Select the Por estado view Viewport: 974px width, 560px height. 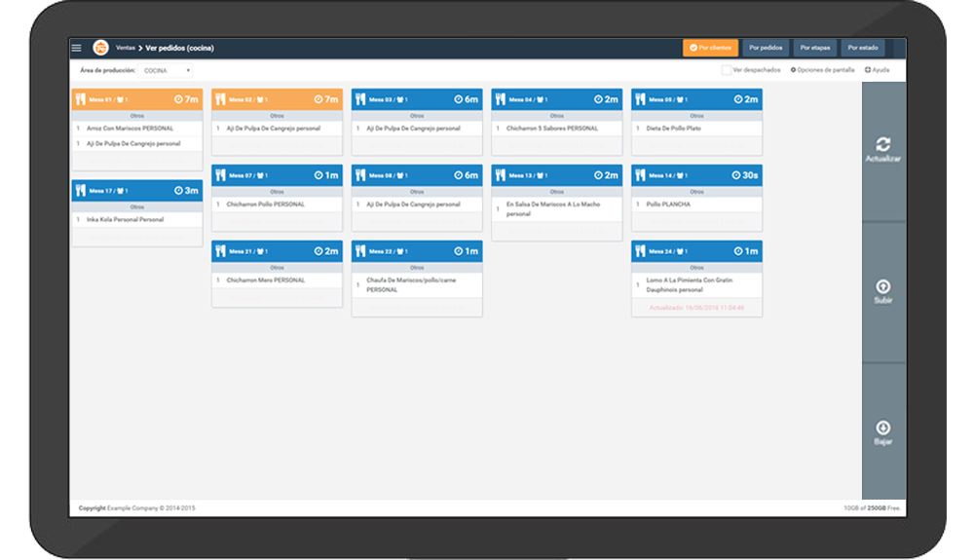[x=863, y=48]
